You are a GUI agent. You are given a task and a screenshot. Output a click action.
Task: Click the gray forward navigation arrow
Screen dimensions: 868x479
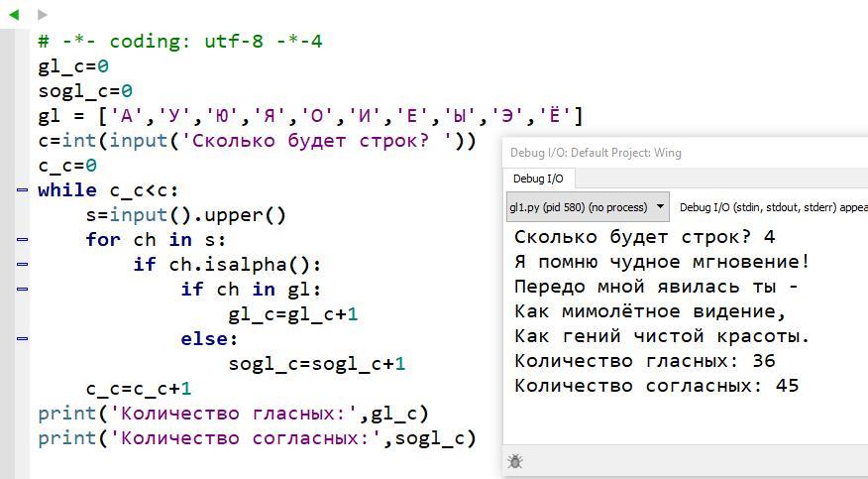42,15
